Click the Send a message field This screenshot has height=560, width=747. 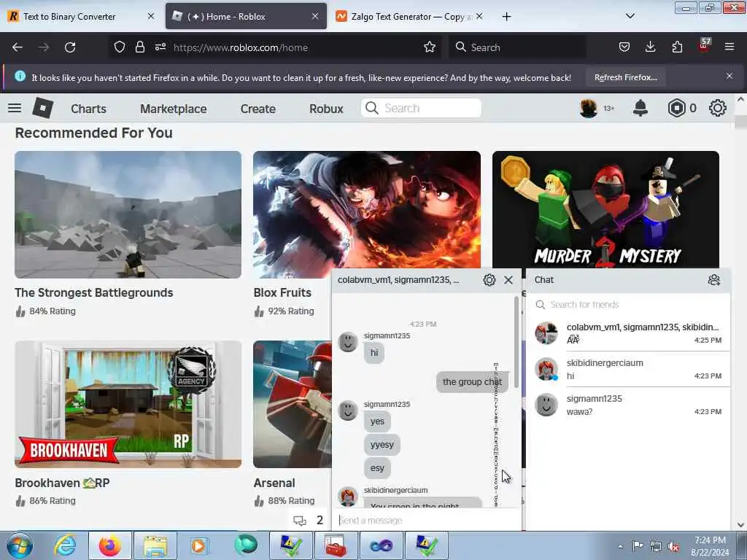(x=426, y=520)
